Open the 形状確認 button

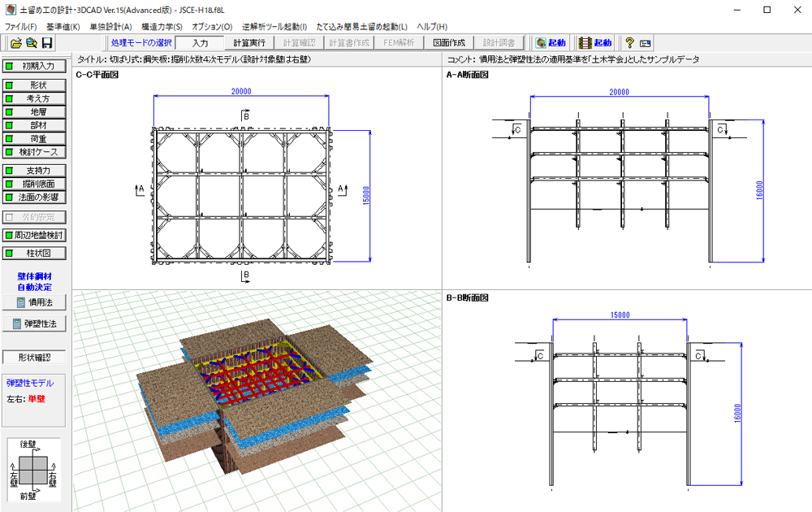tap(34, 358)
